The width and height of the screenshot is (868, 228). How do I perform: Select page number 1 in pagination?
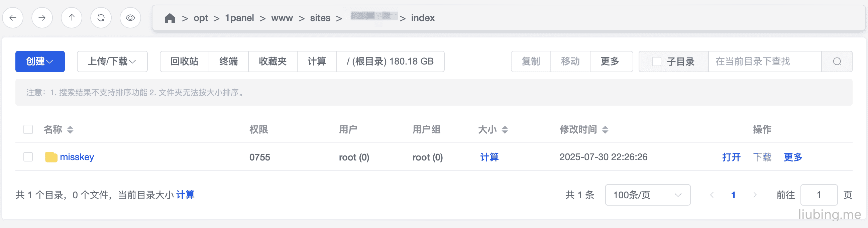tap(734, 195)
